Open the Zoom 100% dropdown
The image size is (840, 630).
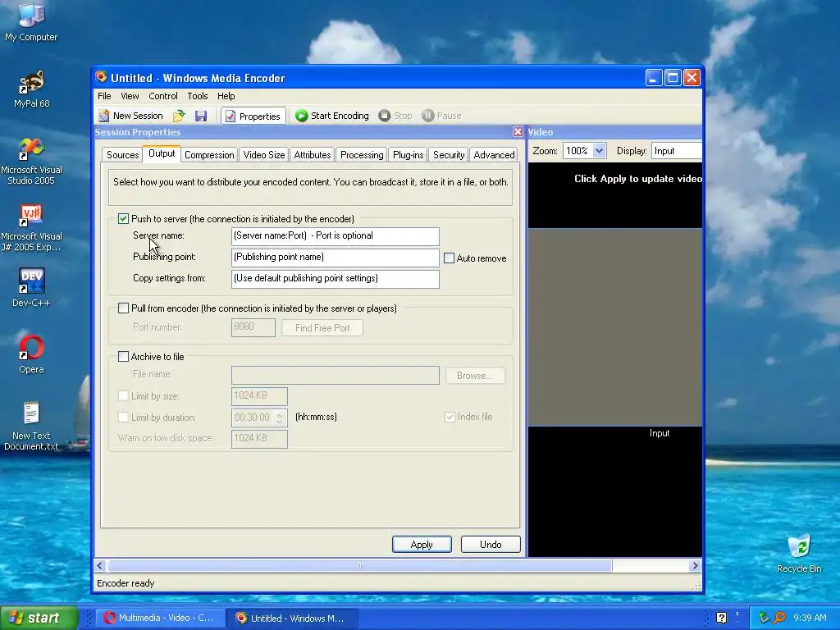coord(599,151)
